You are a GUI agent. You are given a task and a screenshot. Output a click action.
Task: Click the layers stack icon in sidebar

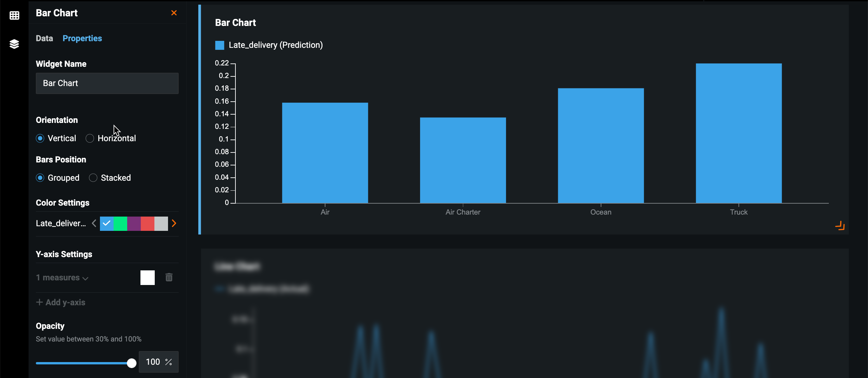tap(14, 44)
